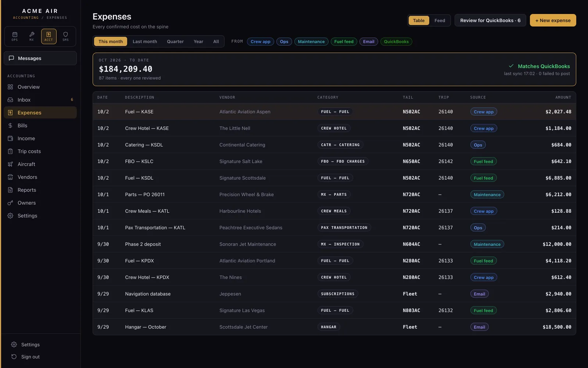Open the Hangar — October expense row
Viewport: 588px width, 368px height.
(x=334, y=327)
